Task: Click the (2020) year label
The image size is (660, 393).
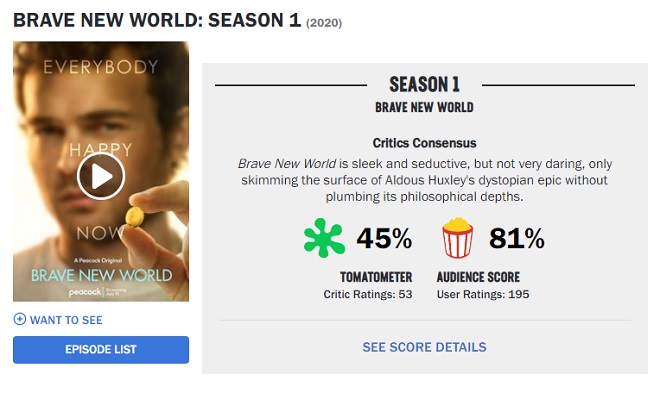Action: (x=324, y=23)
